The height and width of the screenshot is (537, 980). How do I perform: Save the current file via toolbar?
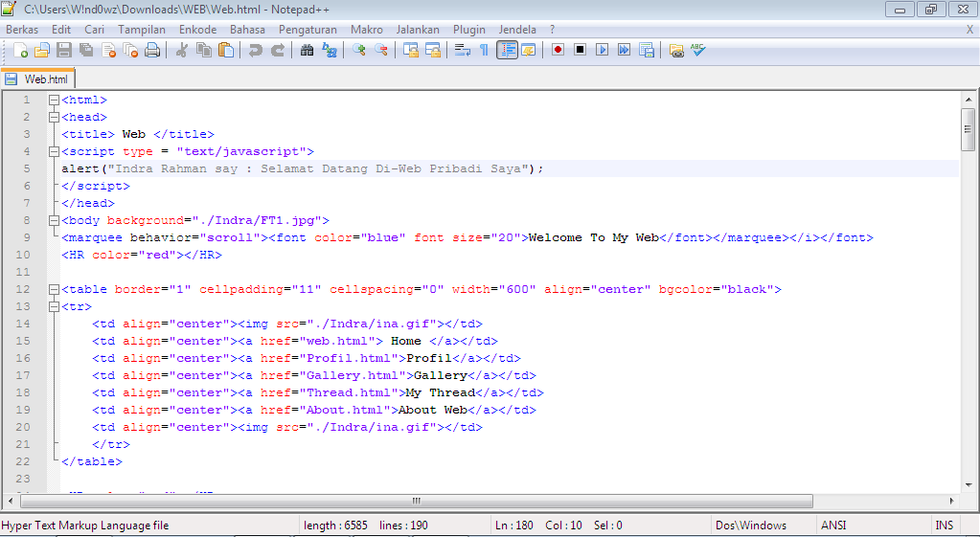pyautogui.click(x=64, y=50)
